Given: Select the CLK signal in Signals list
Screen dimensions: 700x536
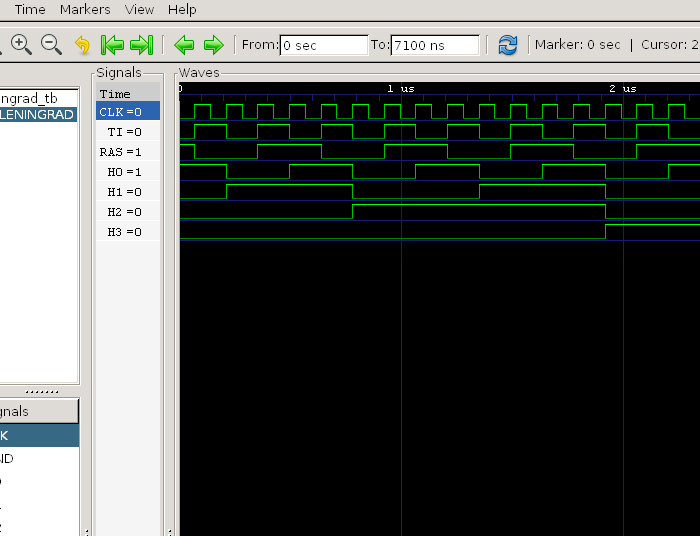Looking at the screenshot, I should [127, 112].
